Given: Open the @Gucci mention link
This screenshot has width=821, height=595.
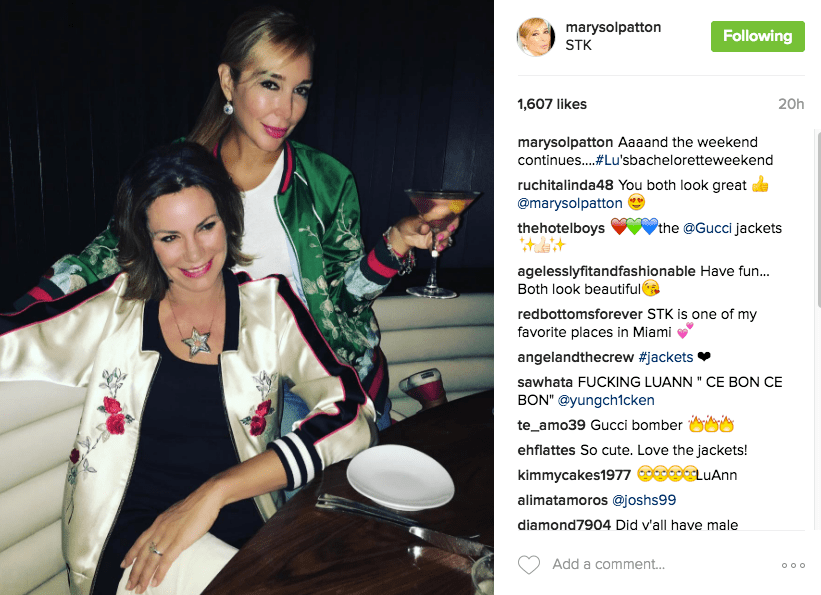Looking at the screenshot, I should click(x=707, y=228).
